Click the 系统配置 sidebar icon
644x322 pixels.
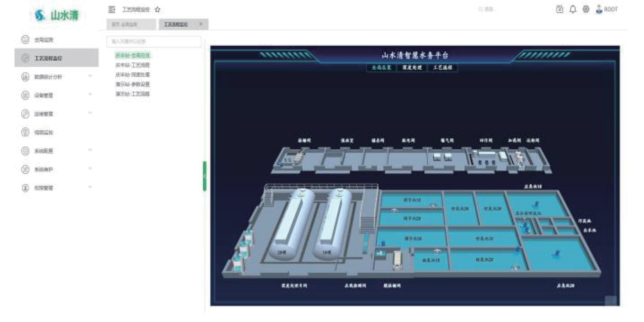tap(26, 151)
